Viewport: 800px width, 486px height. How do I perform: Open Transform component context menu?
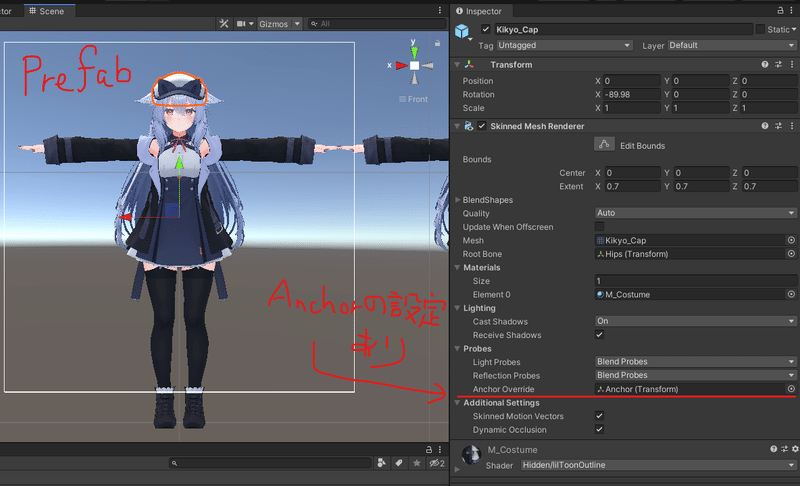point(792,64)
